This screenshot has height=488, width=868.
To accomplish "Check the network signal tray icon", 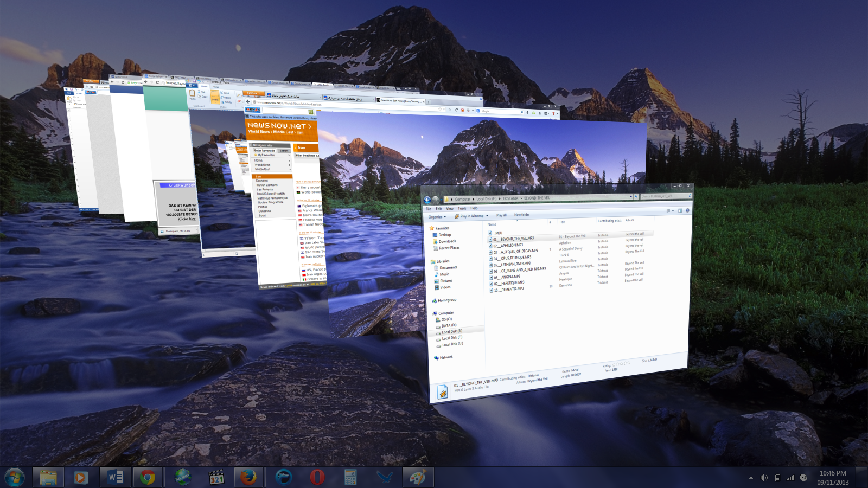I will point(790,478).
